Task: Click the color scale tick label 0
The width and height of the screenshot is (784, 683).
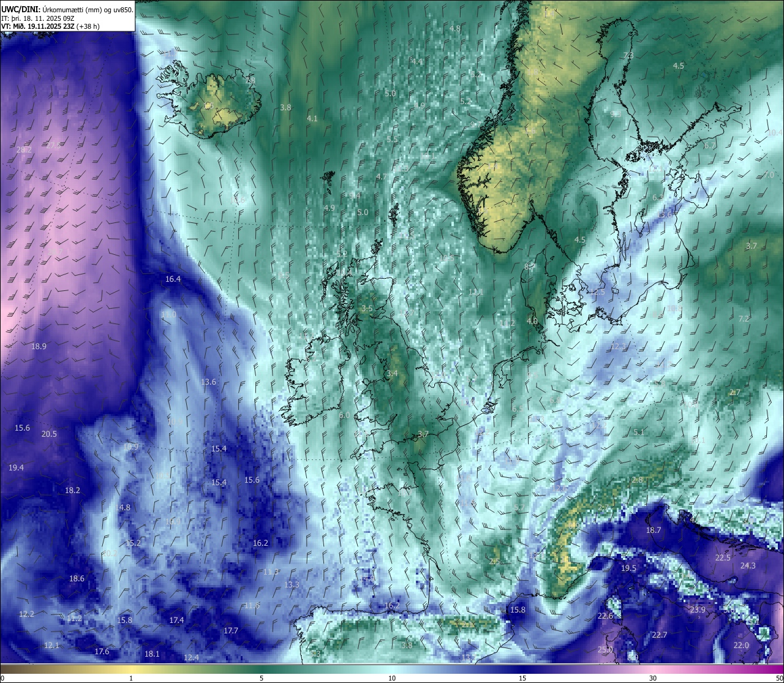Action: pos(2,678)
